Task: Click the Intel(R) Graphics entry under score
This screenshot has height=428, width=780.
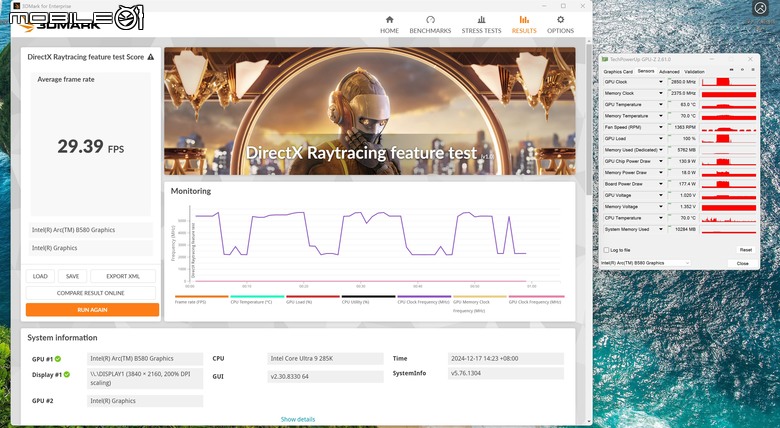Action: coord(91,248)
